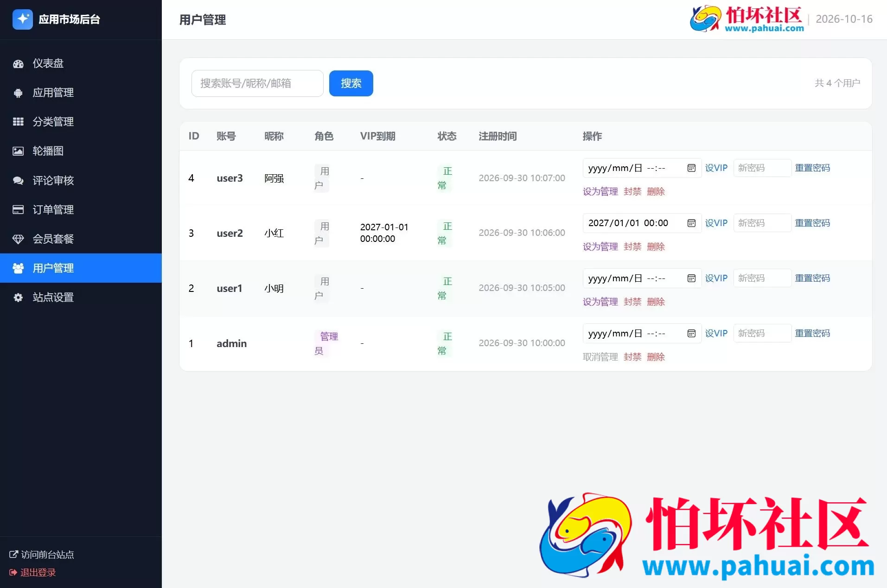This screenshot has height=588, width=887.
Task: Click the 管理员 role badge for admin
Action: 326,343
